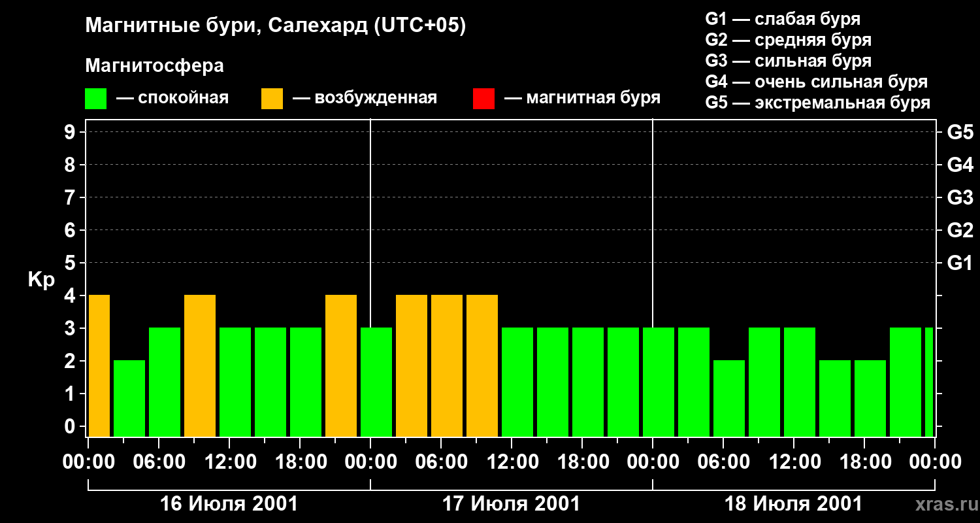Click the yellow Kp 4 bar 21:00–24:00 16 Июля
This screenshot has width=980, height=523.
point(341,365)
